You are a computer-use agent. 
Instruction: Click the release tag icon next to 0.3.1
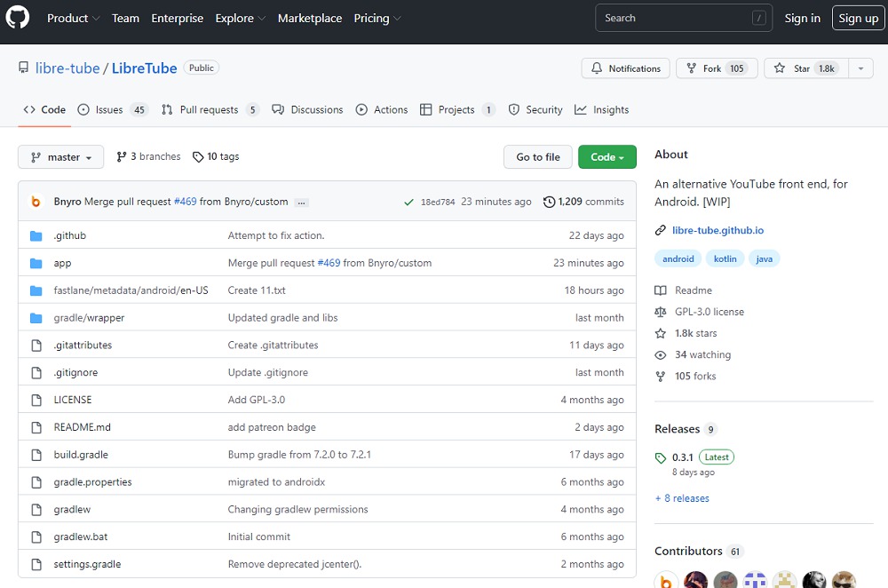661,457
